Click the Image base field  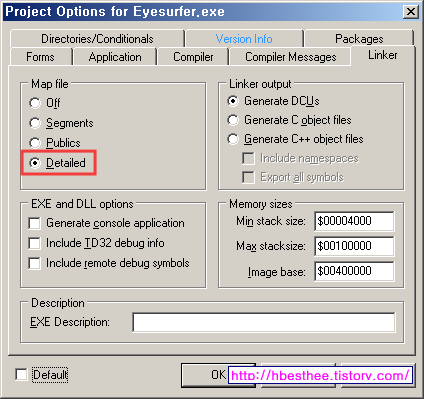pos(354,271)
